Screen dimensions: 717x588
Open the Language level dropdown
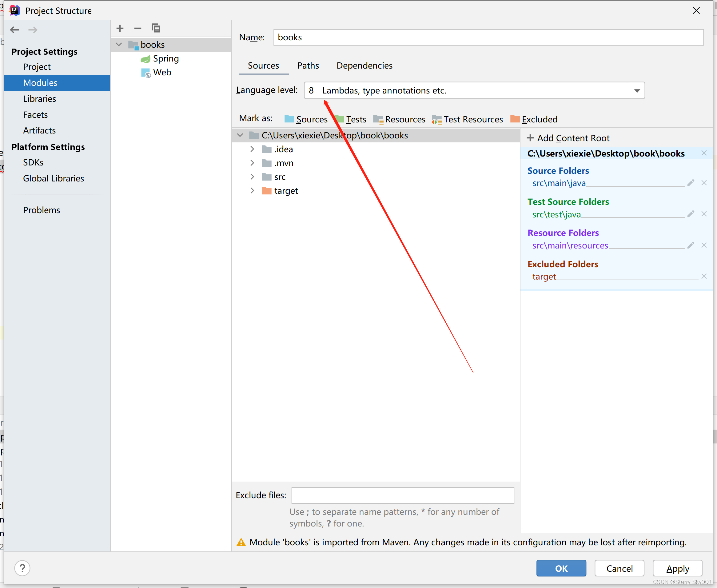click(x=637, y=91)
